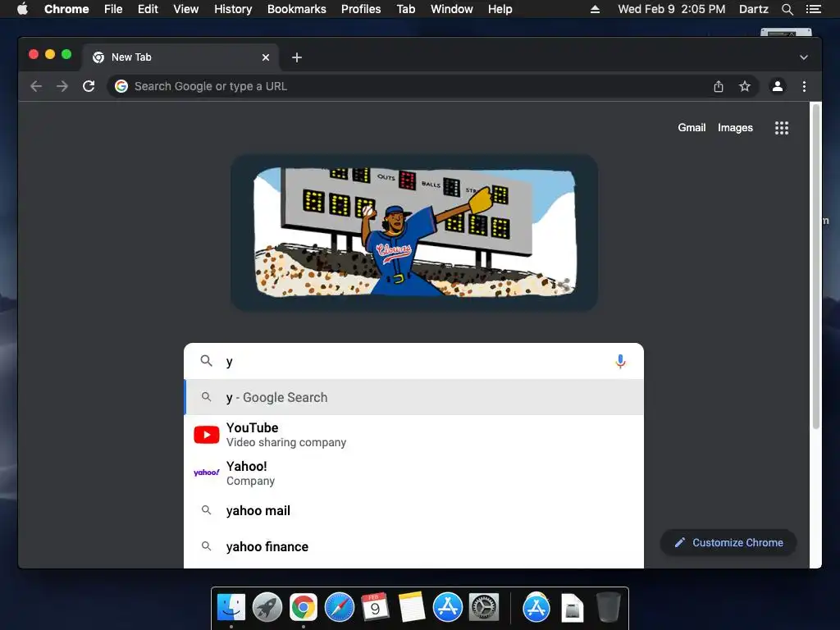Focus the address bar URL field
The height and width of the screenshot is (630, 840).
point(418,86)
